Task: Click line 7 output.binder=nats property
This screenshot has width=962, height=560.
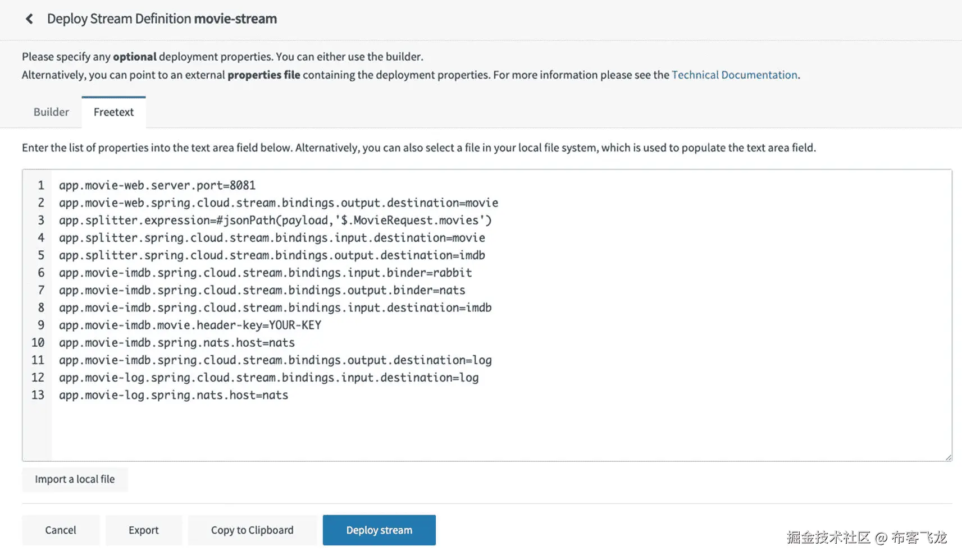Action: point(262,290)
